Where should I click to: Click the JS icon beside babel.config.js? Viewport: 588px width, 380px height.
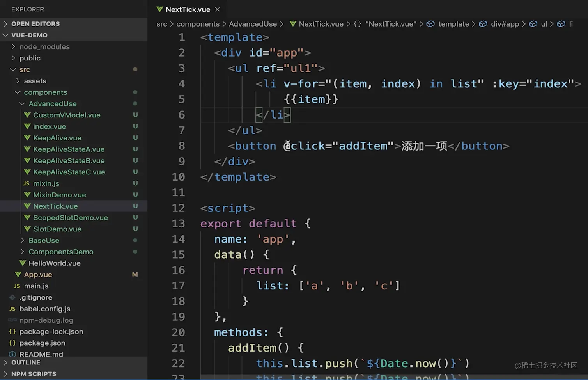pos(12,309)
